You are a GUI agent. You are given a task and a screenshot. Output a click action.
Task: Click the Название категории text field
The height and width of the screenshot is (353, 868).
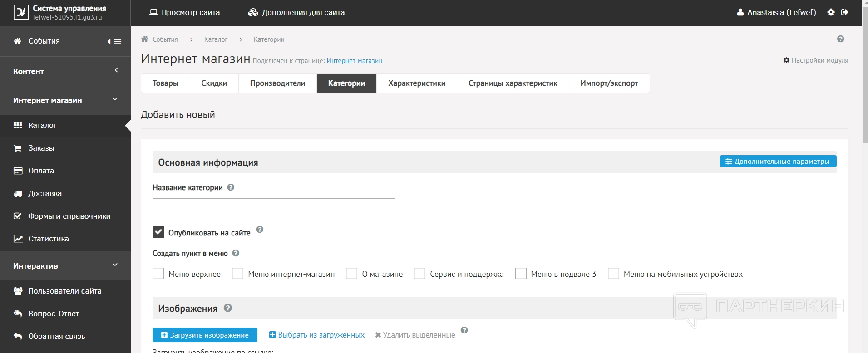pyautogui.click(x=274, y=207)
